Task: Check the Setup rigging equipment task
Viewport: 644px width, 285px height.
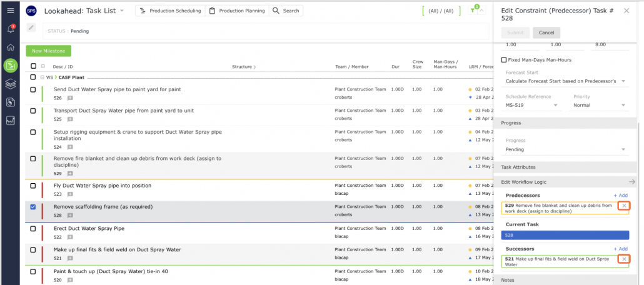Action: point(33,132)
